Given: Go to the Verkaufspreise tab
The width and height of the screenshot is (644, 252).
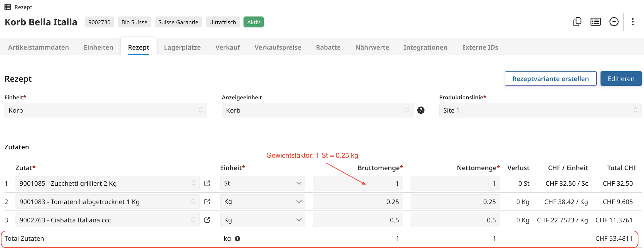Looking at the screenshot, I should tap(278, 47).
